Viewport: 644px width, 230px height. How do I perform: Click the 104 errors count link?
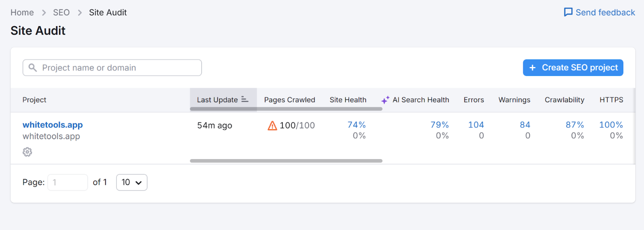[x=476, y=125]
